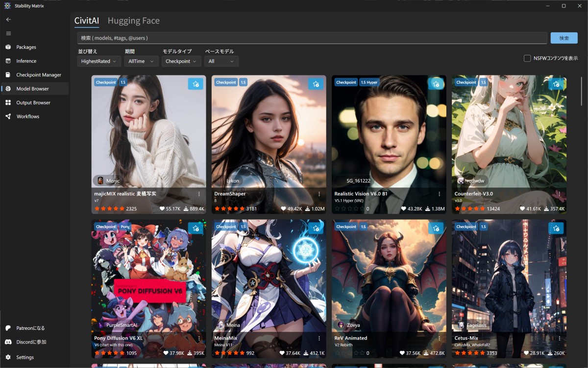
Task: Click favorite star icon on DreamShaper card
Action: (x=316, y=84)
